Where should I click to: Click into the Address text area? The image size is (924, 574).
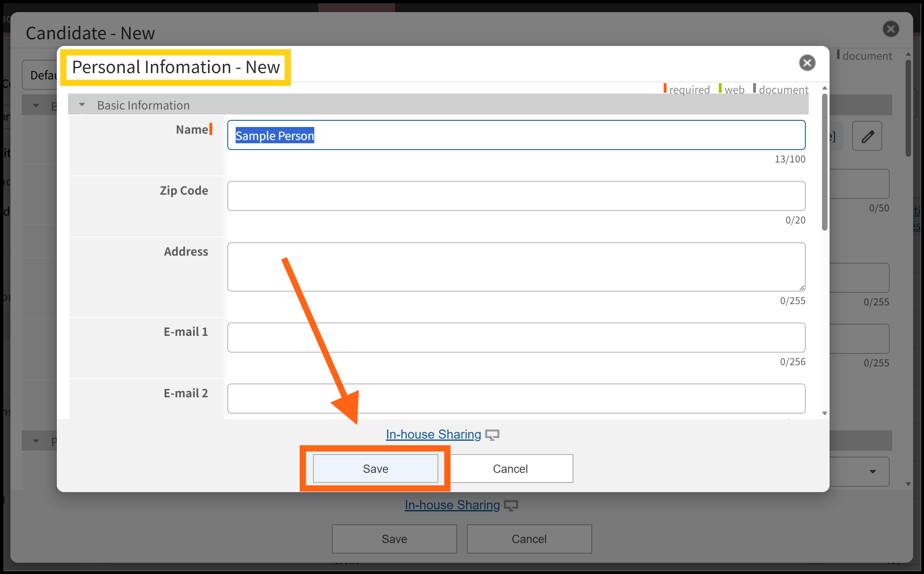pyautogui.click(x=516, y=267)
